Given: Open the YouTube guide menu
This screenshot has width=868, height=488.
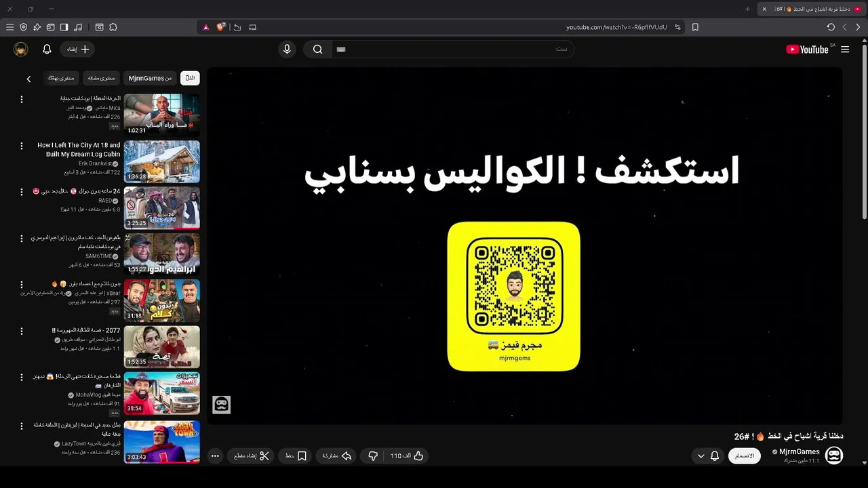Looking at the screenshot, I should click(845, 49).
